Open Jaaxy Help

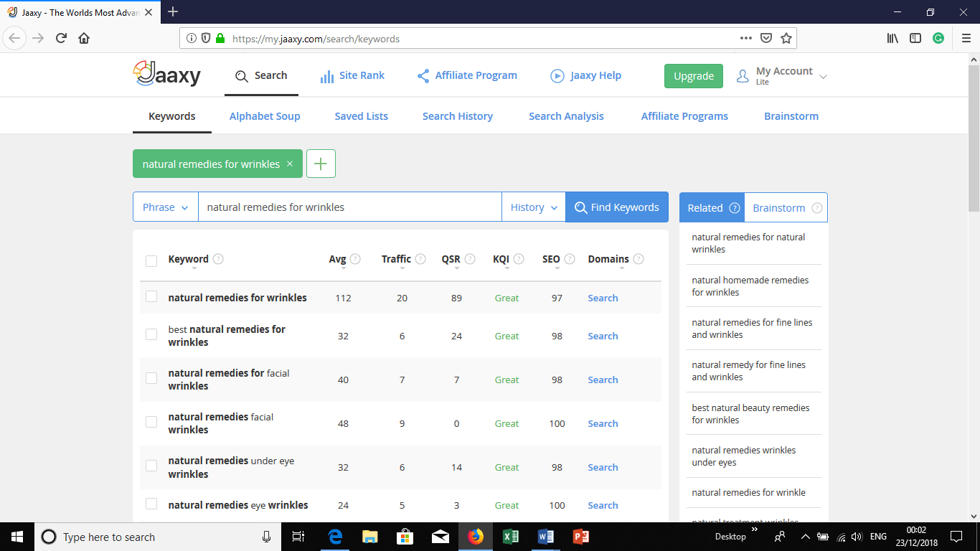click(585, 75)
